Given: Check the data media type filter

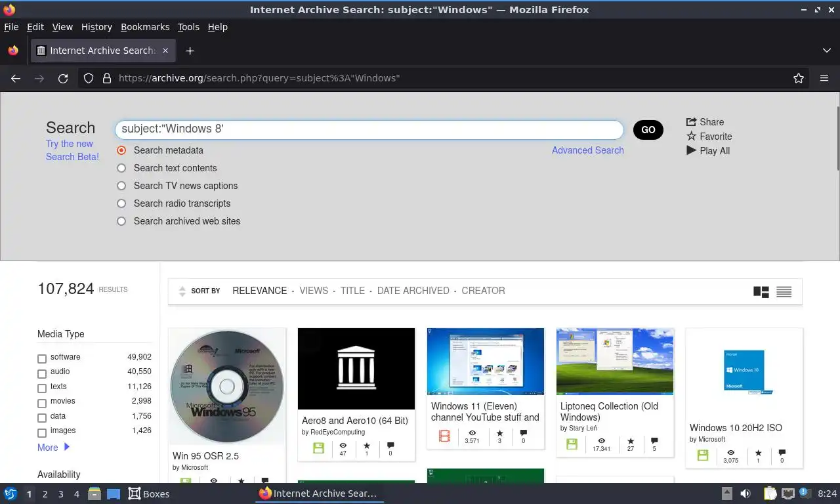Looking at the screenshot, I should click(42, 418).
